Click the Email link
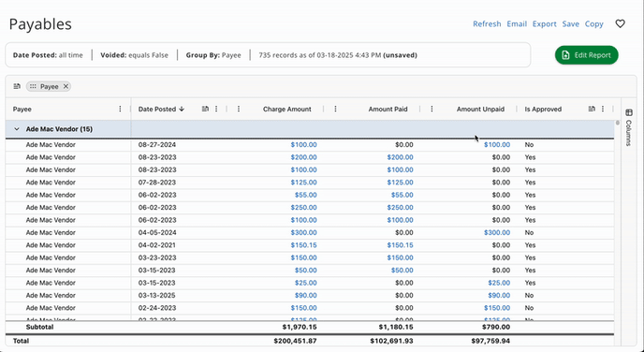The height and width of the screenshot is (352, 644). pos(517,23)
